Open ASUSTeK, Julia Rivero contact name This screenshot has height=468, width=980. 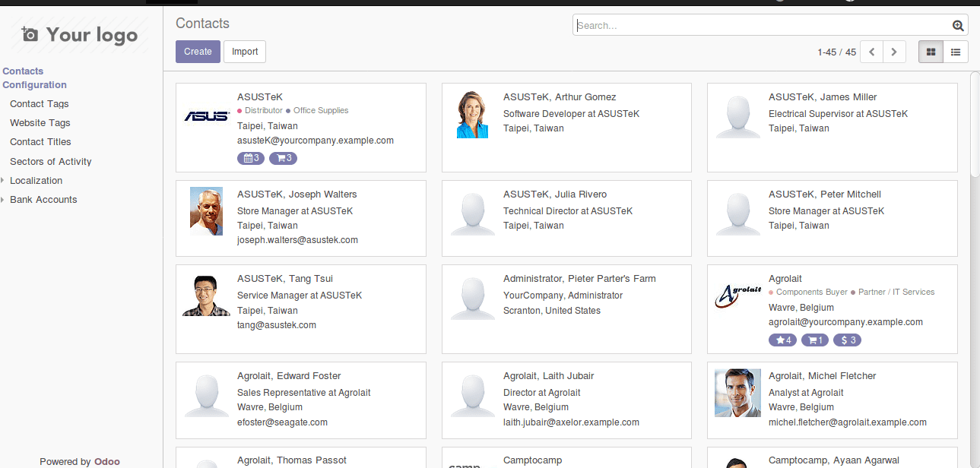(x=555, y=194)
